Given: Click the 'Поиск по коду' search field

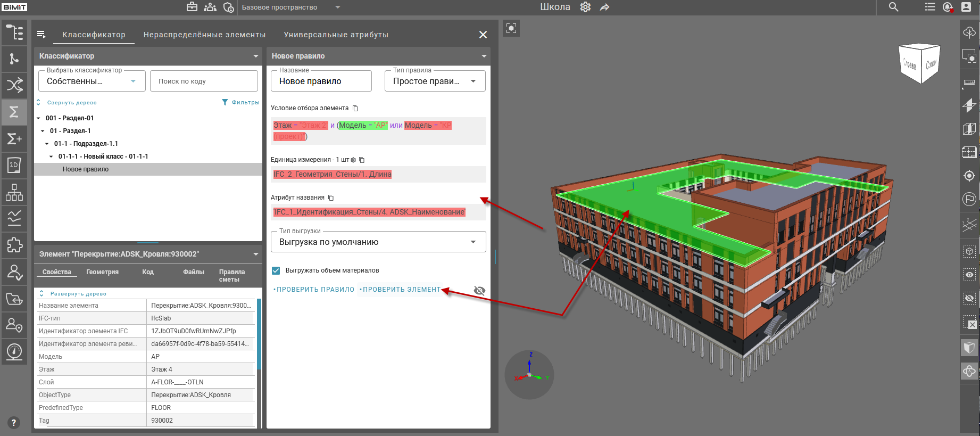Looking at the screenshot, I should (x=204, y=81).
